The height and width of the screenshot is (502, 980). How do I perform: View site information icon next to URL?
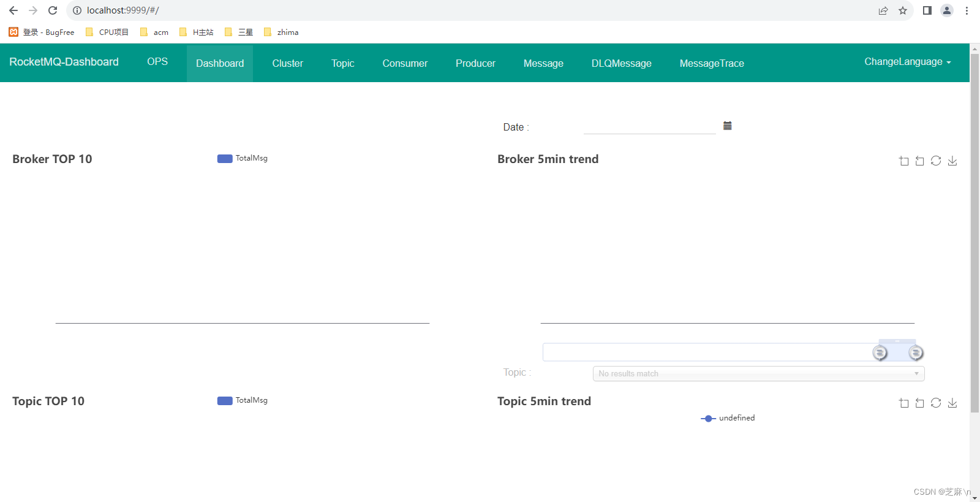pos(77,10)
